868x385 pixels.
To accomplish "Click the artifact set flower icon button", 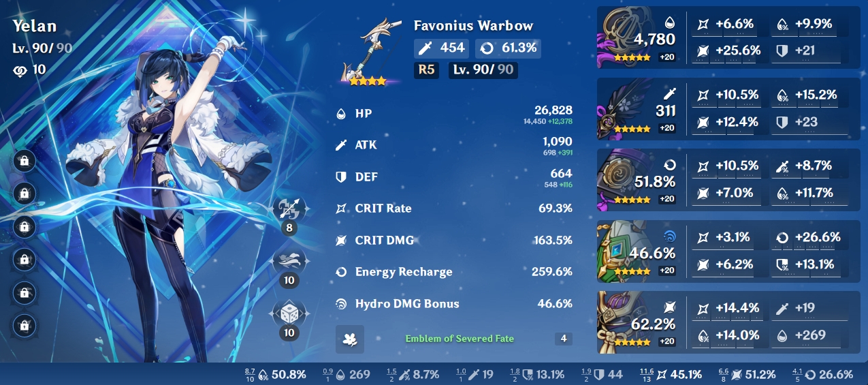I will 350,339.
